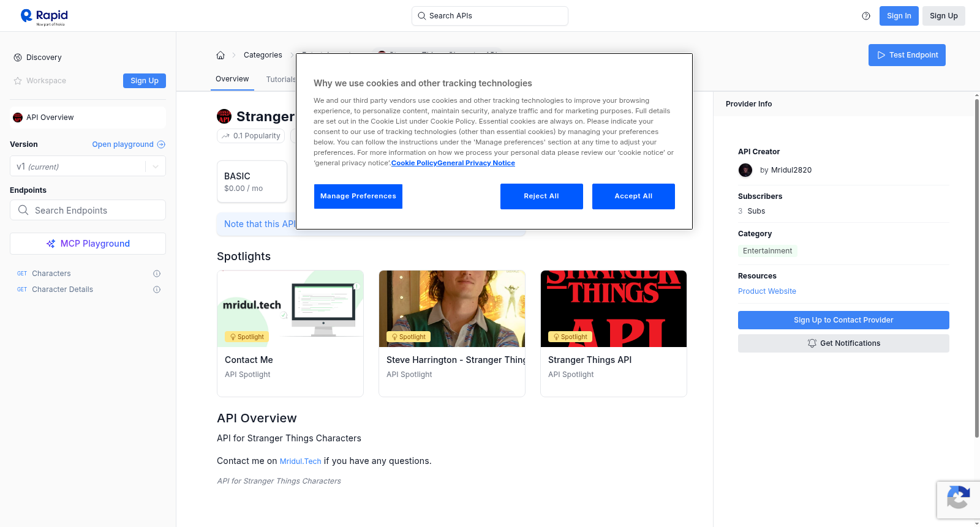This screenshot has height=527, width=980.
Task: Open the Contact Me spotlight thumbnail
Action: click(x=290, y=308)
